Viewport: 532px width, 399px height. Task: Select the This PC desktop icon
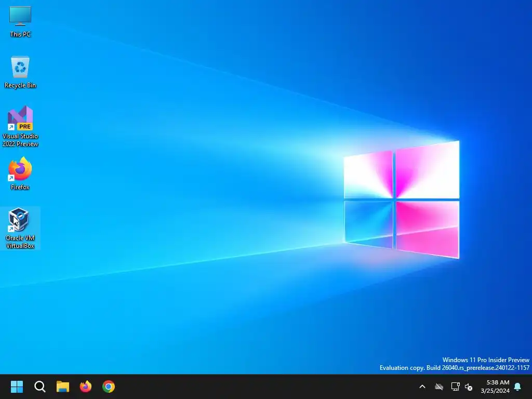coord(20,21)
